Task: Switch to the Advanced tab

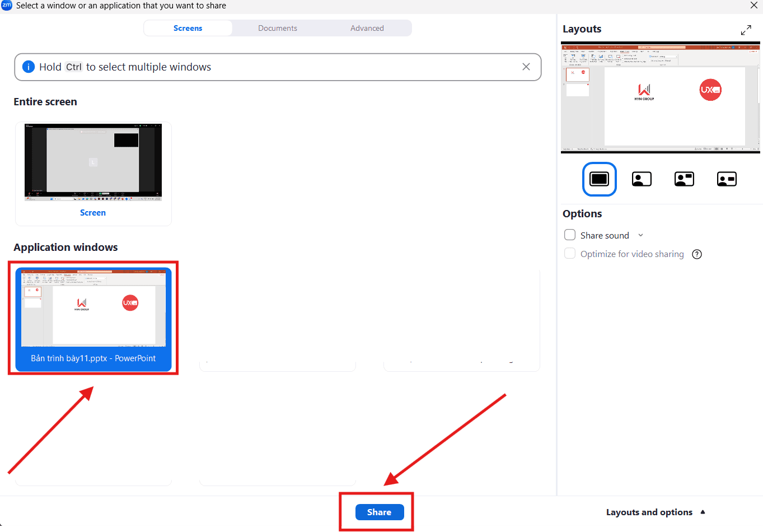Action: pyautogui.click(x=367, y=27)
